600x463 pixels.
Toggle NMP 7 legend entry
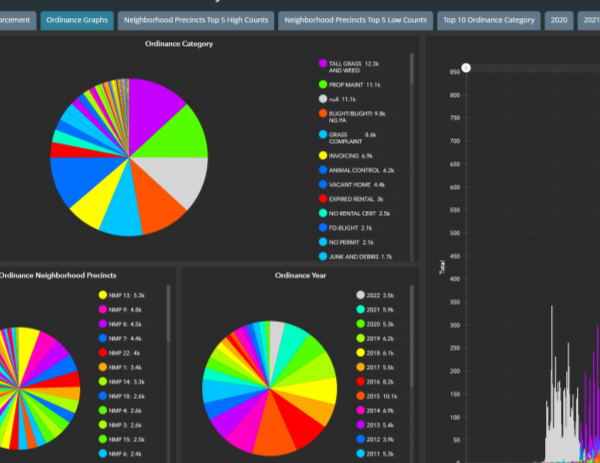[120, 339]
